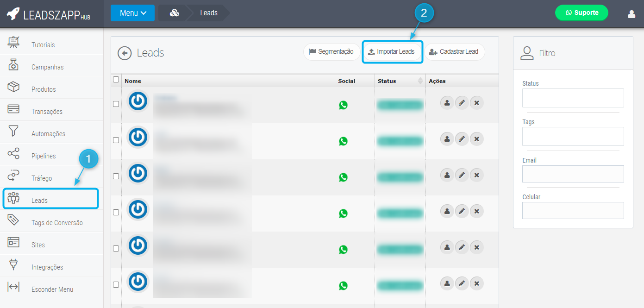View profile icon of the third lead
Viewport: 644px width, 308px height.
click(447, 175)
